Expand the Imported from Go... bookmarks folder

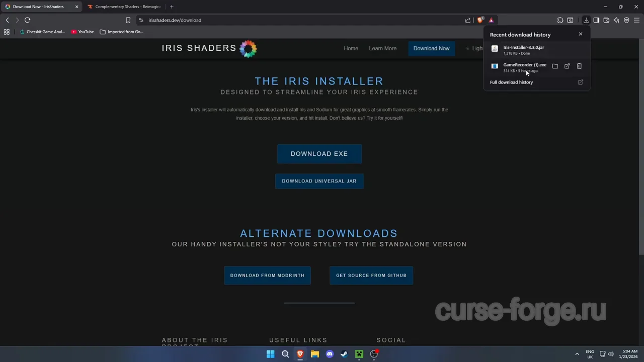pyautogui.click(x=122, y=32)
